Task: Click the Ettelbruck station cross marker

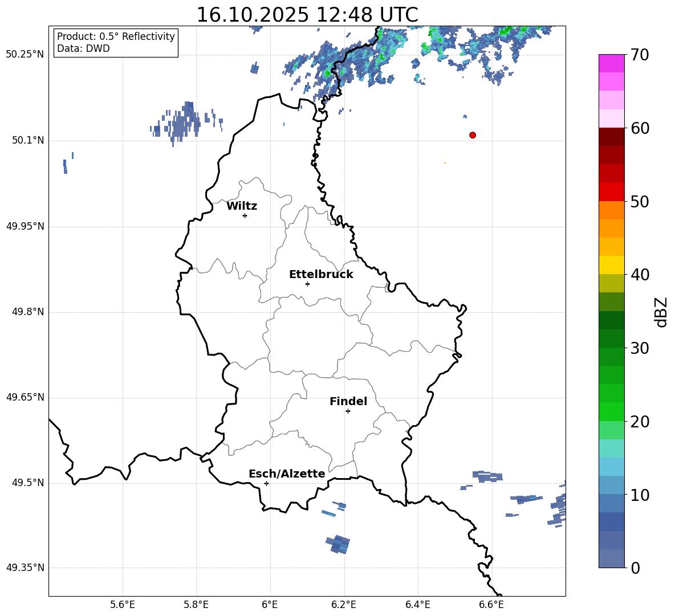Action: (x=307, y=284)
